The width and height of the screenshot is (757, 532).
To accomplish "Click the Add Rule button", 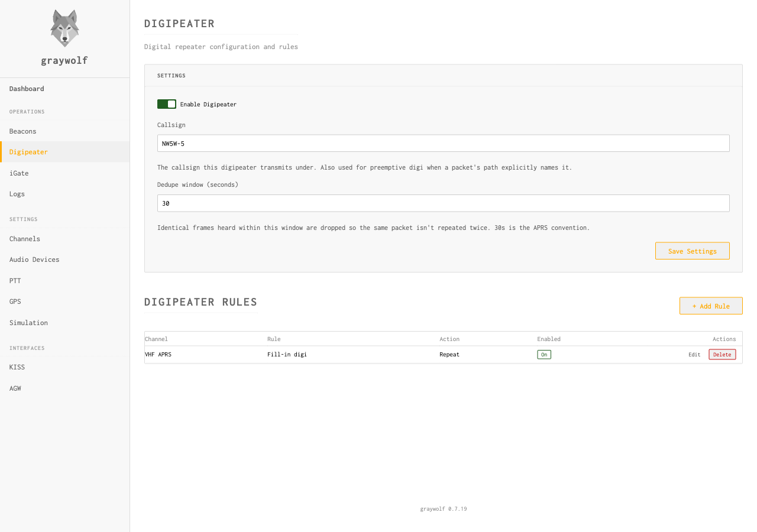I will coord(711,306).
